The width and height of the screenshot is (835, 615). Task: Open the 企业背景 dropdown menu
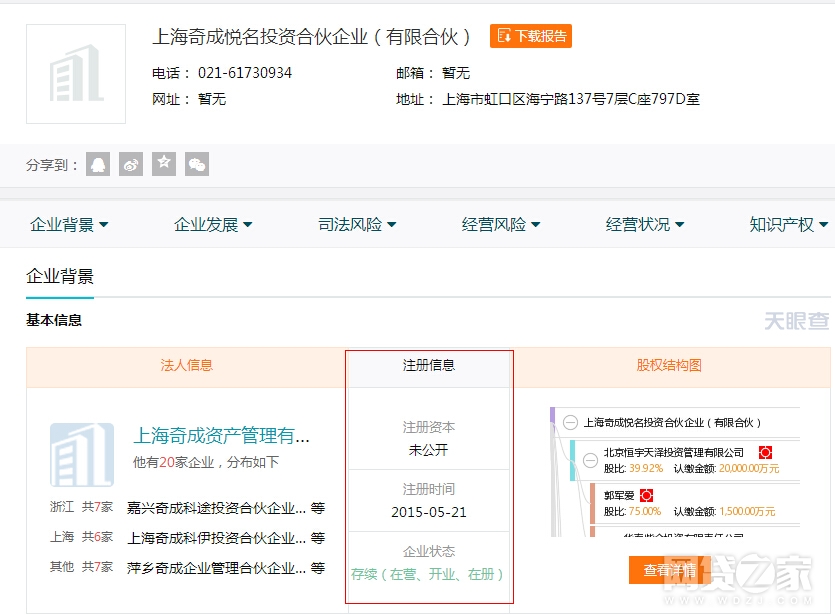pos(69,225)
